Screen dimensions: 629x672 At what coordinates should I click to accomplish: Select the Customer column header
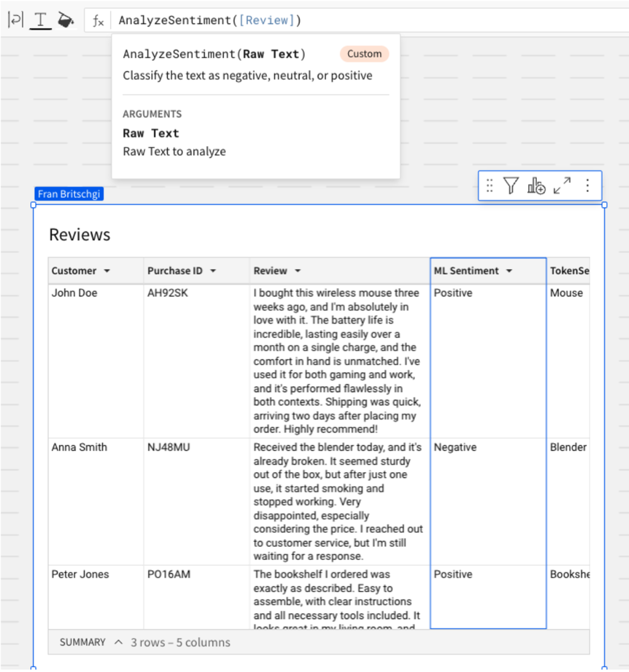click(x=96, y=271)
